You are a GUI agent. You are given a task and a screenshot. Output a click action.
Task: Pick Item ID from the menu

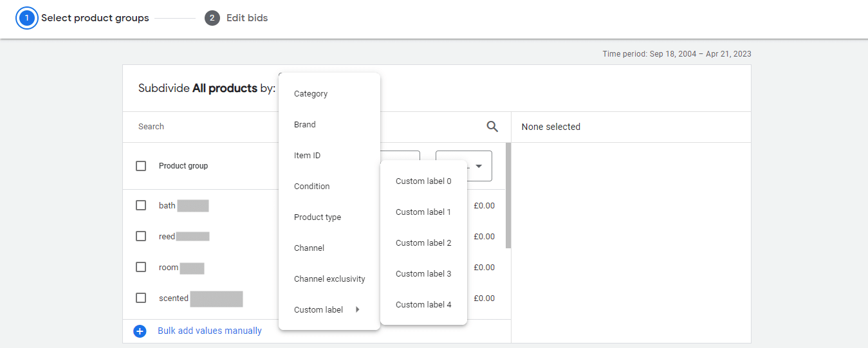[x=307, y=156]
